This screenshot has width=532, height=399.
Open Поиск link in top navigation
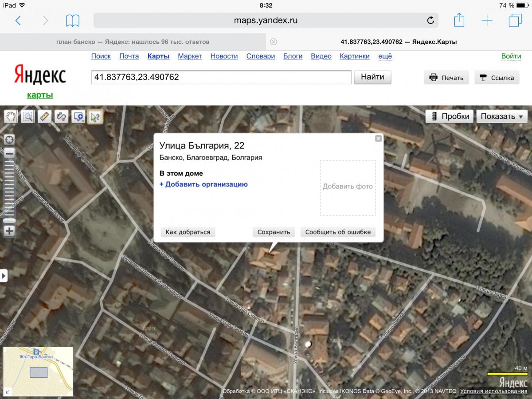[x=101, y=56]
